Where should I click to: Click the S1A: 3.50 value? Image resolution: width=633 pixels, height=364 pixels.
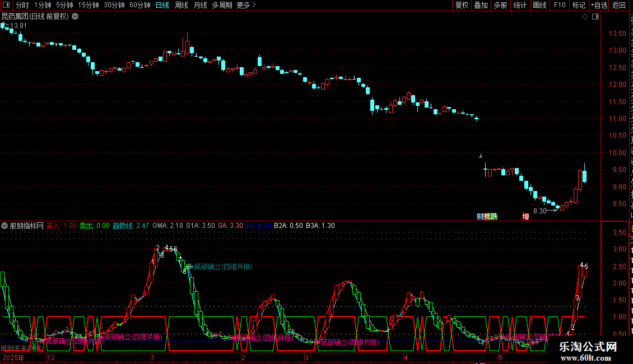tap(200, 226)
